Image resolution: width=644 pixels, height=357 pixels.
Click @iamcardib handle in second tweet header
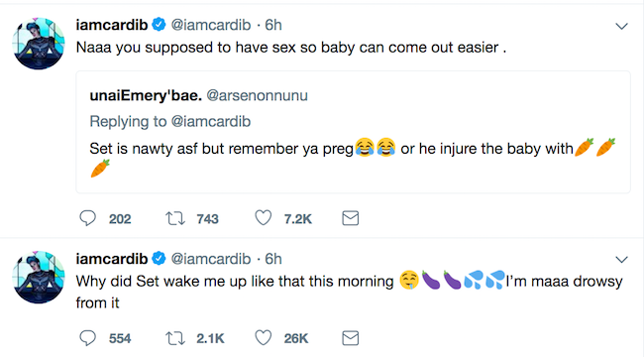[x=211, y=259]
